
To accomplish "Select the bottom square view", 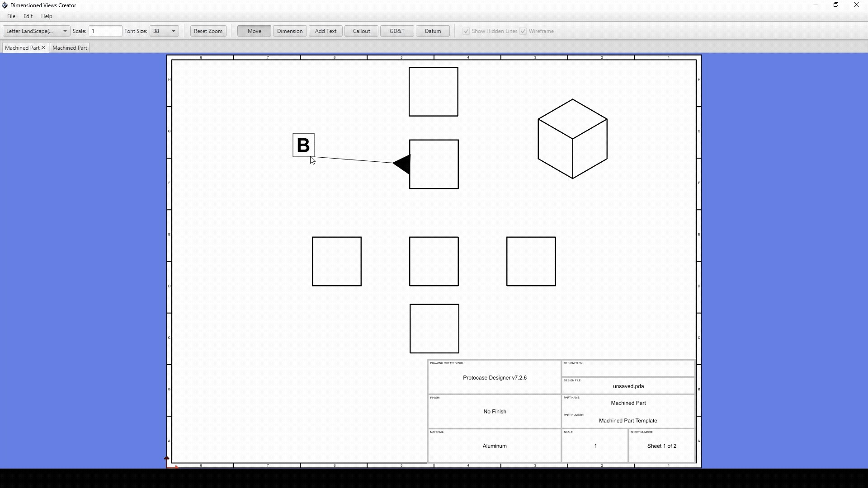I will (x=434, y=328).
